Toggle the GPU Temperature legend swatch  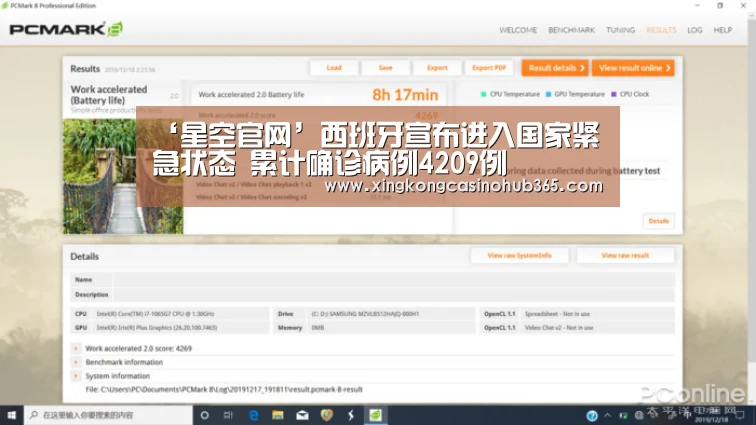pos(548,94)
